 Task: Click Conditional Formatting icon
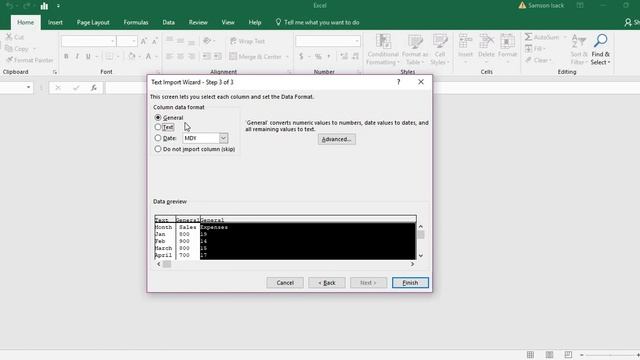pyautogui.click(x=382, y=50)
